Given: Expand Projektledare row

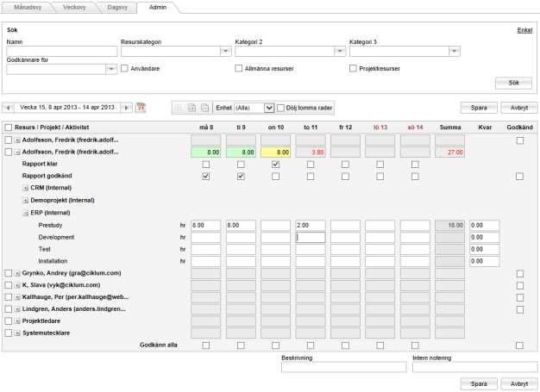Looking at the screenshot, I should pyautogui.click(x=17, y=321).
